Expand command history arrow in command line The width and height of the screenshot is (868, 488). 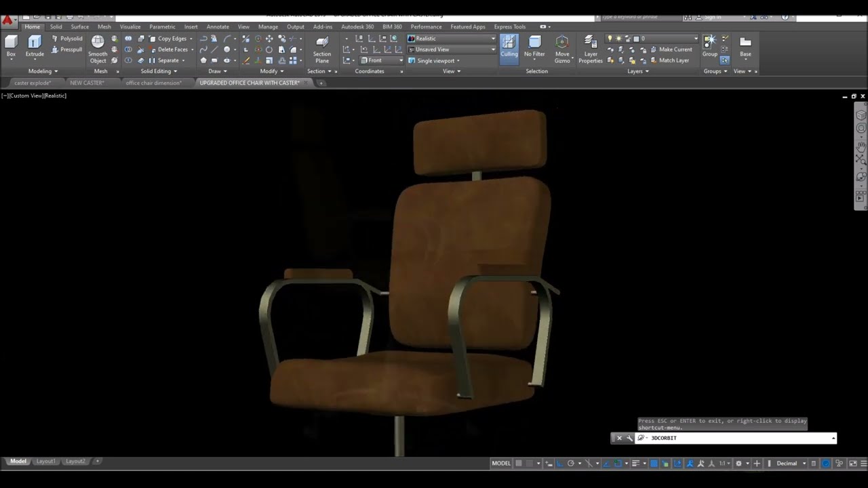(833, 439)
